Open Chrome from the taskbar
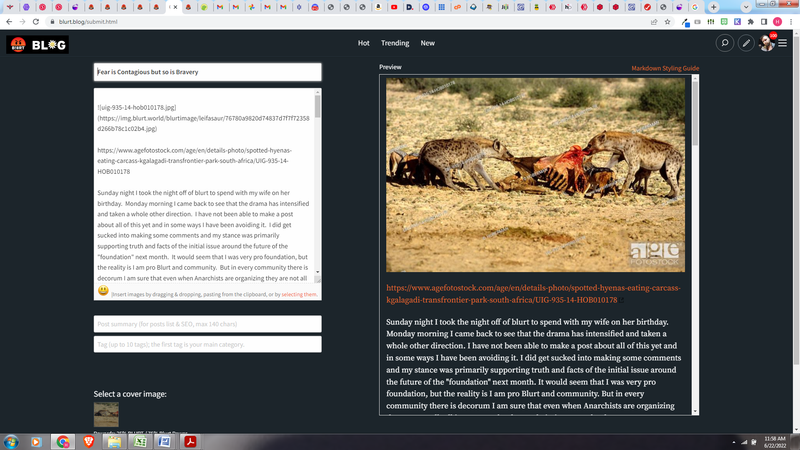800x450 pixels. [x=63, y=442]
